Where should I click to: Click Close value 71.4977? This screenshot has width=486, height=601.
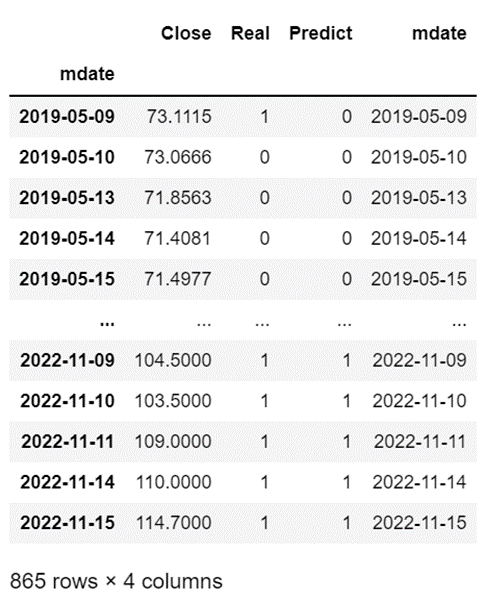pyautogui.click(x=178, y=279)
